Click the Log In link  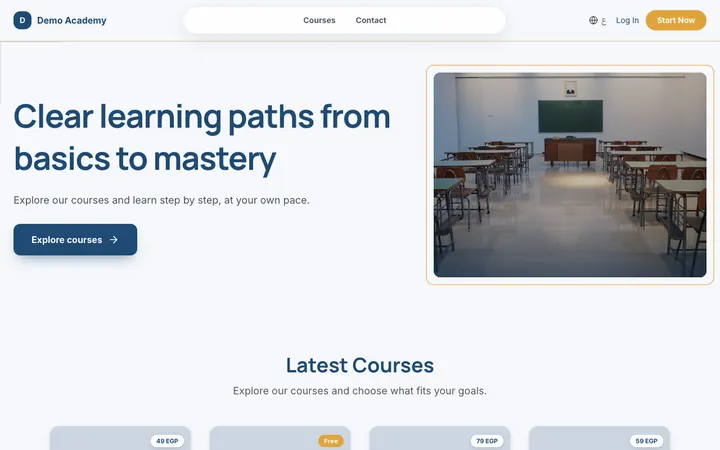click(x=627, y=20)
